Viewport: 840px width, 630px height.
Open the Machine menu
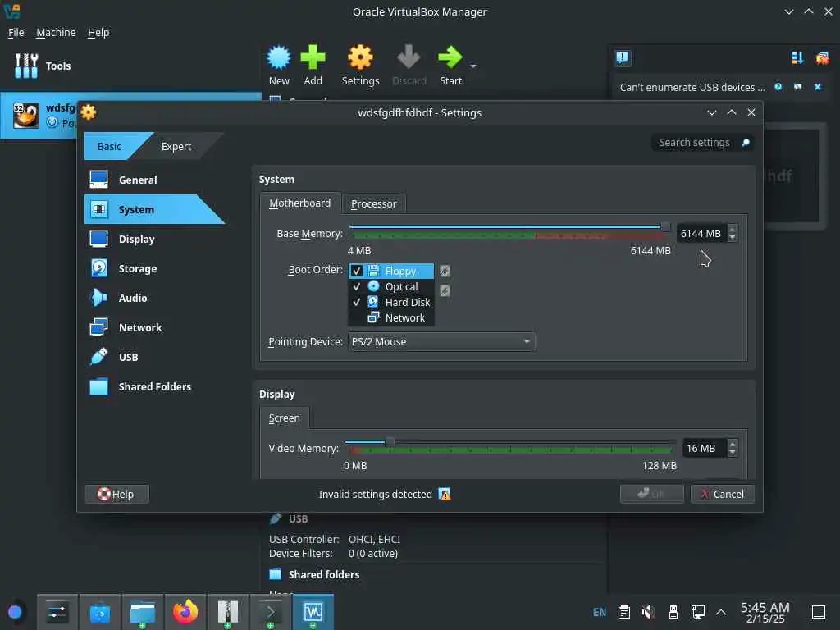(x=56, y=33)
